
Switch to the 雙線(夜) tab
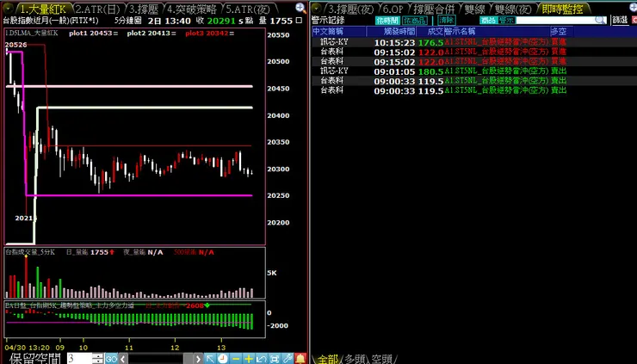tap(513, 9)
